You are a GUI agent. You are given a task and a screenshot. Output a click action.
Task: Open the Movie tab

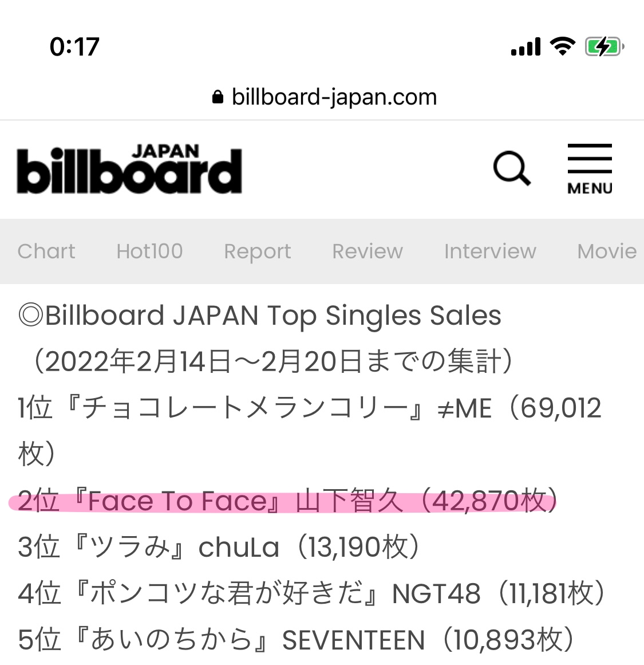(x=607, y=251)
